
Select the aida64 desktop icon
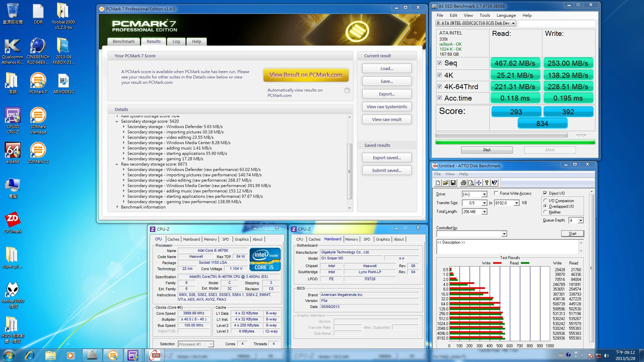point(13,153)
